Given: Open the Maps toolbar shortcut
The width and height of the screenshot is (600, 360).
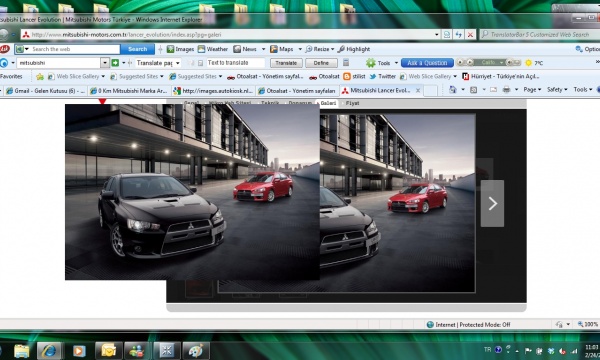Looking at the screenshot, I should [x=282, y=49].
